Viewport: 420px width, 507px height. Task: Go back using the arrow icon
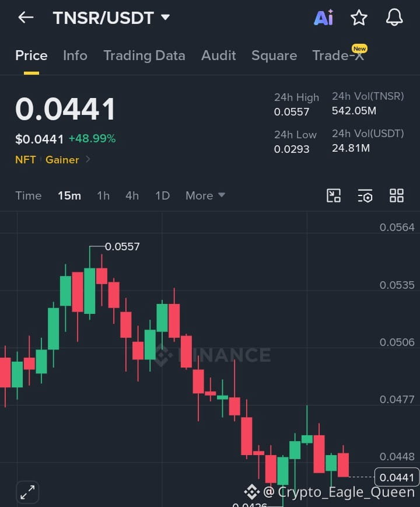(26, 18)
